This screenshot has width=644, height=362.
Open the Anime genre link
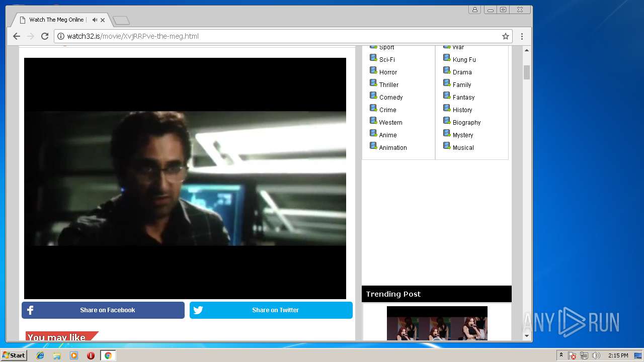coord(388,135)
